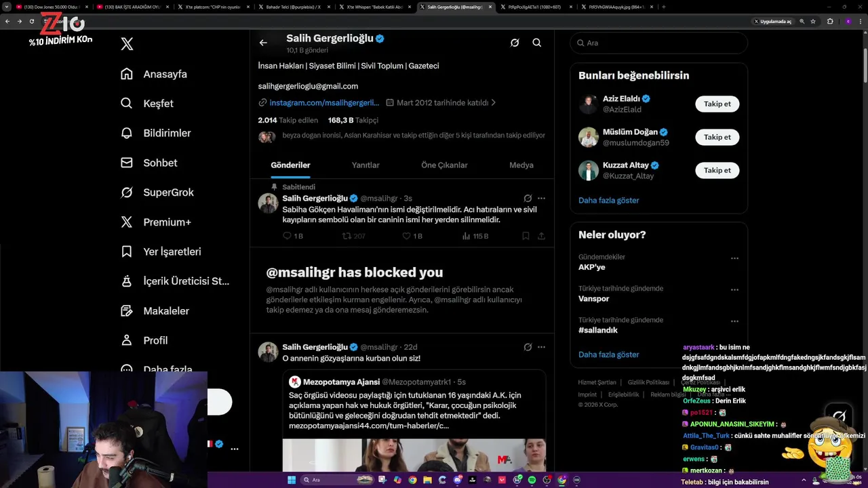The height and width of the screenshot is (488, 868).
Task: Open Hizmet Şartları footer link
Action: coord(597,382)
